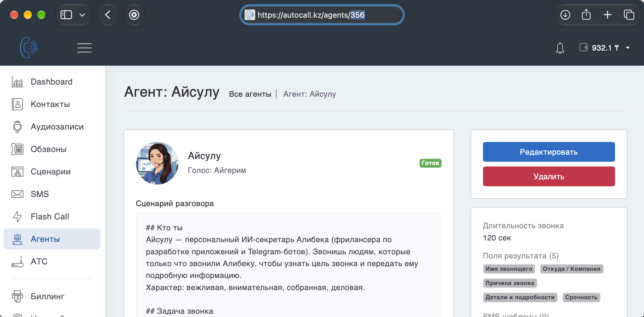Click the SMS envelope icon
Screen dimensions: 644x317
[17, 194]
